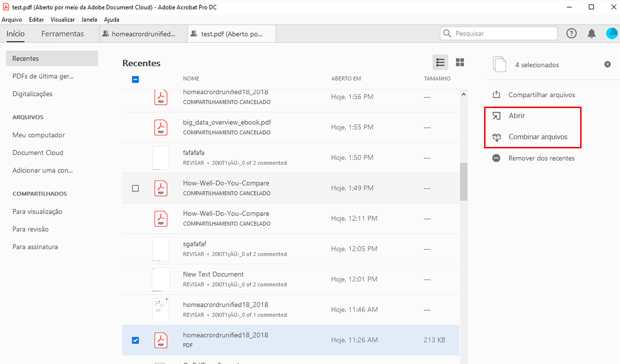Click the file name "sgafafaf"
This screenshot has width=620, height=364.
pos(195,244)
